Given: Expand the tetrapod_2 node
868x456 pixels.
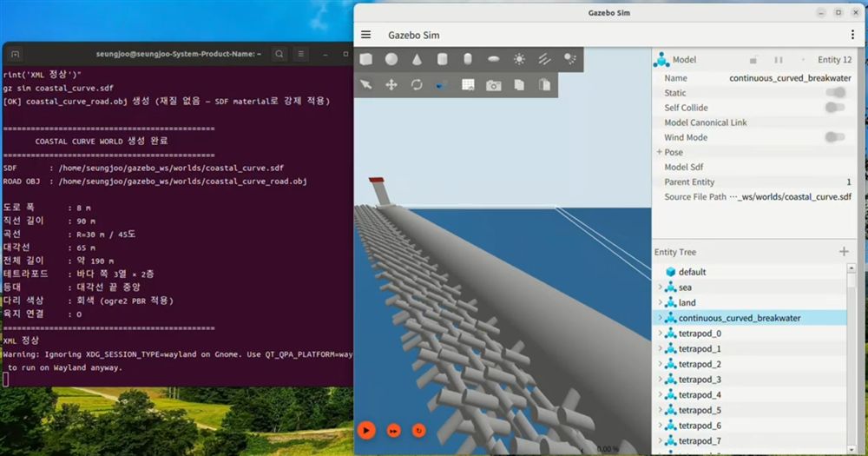Looking at the screenshot, I should click(x=660, y=364).
